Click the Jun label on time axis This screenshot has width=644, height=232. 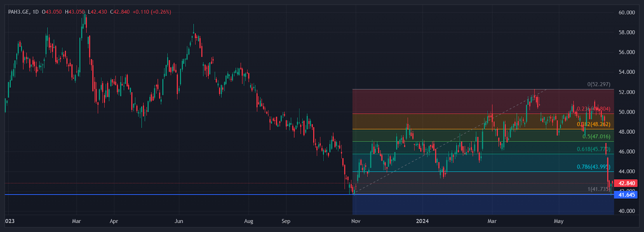[x=179, y=221]
